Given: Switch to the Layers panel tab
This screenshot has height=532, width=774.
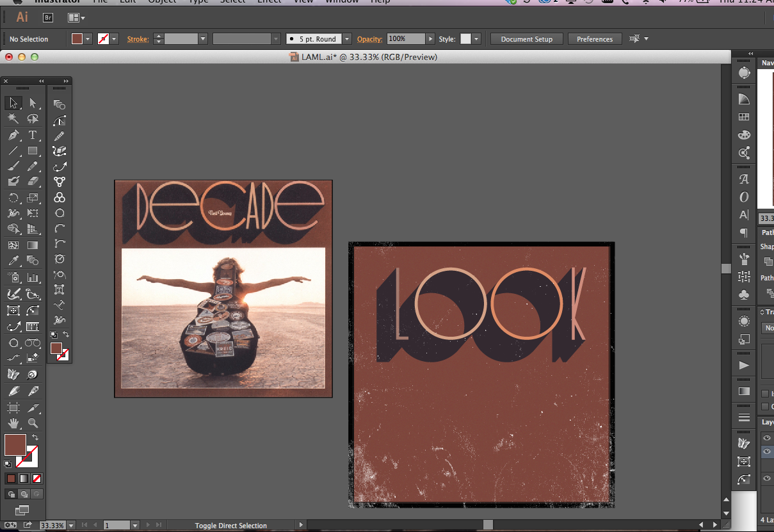Looking at the screenshot, I should pos(767,423).
